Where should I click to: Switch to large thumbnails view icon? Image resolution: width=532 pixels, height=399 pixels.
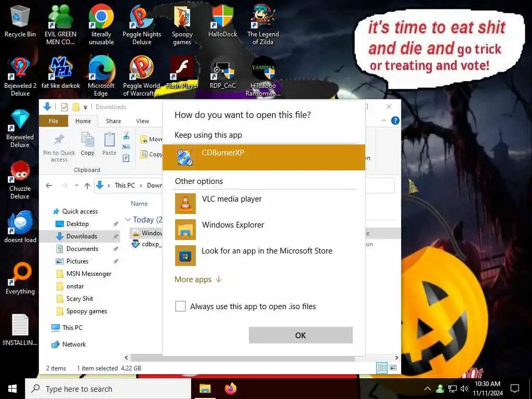tap(393, 368)
